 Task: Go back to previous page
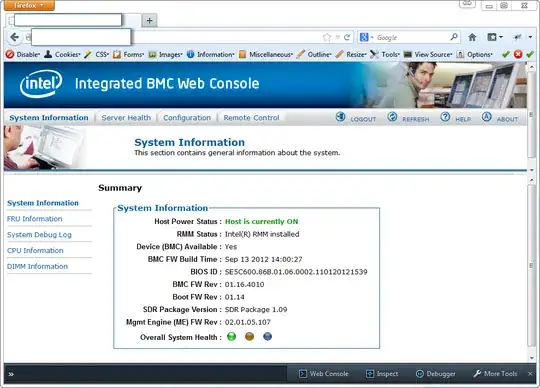pyautogui.click(x=14, y=37)
